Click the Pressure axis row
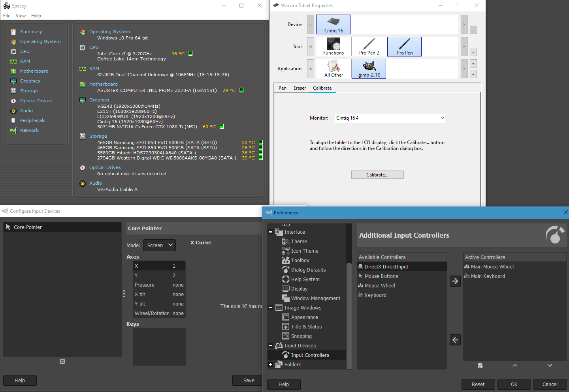This screenshot has height=392, width=569. 159,285
